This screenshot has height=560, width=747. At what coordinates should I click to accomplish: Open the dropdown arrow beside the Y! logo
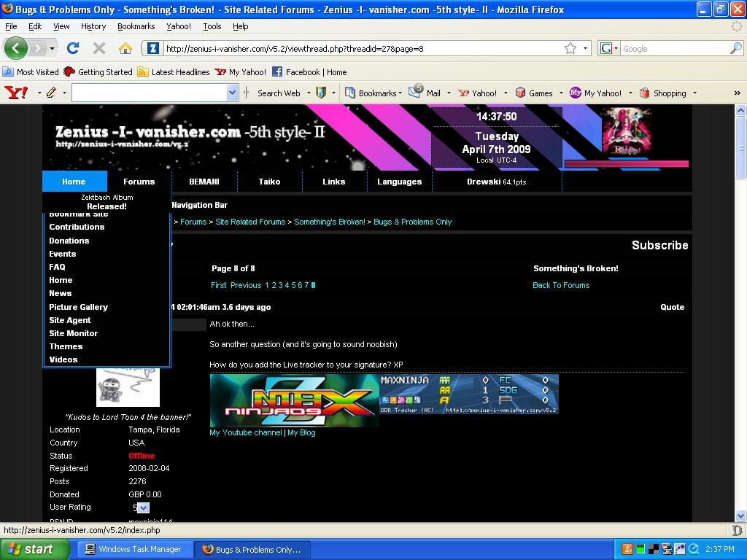39,93
